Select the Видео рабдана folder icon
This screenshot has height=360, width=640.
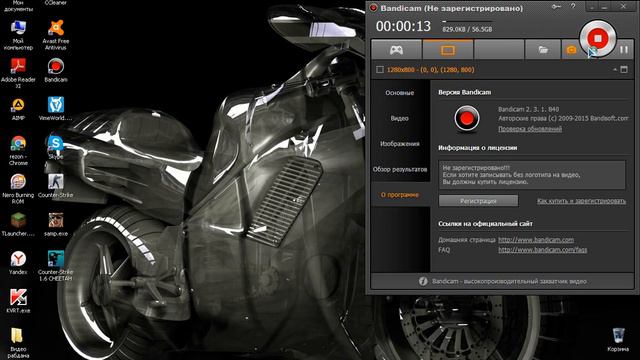(x=18, y=343)
